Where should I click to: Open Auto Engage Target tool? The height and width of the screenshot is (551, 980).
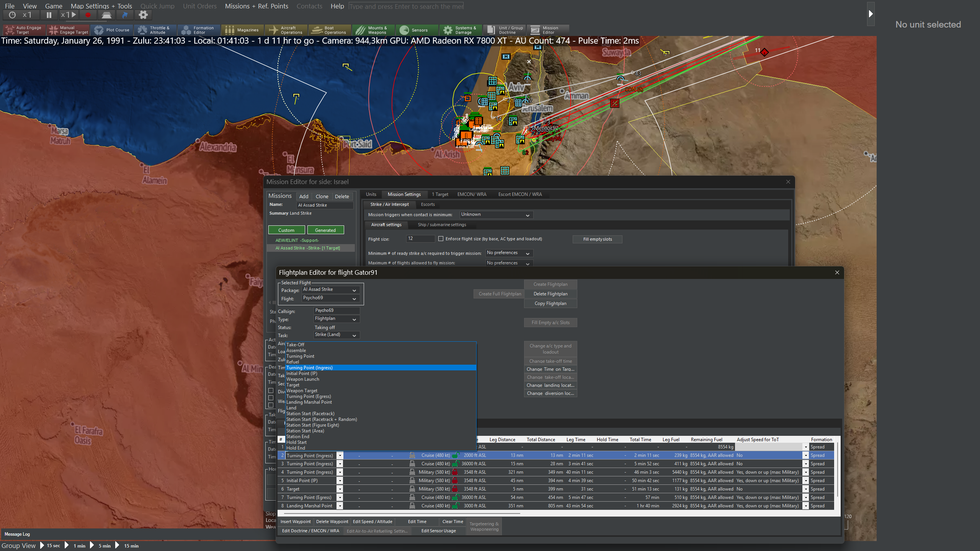24,30
